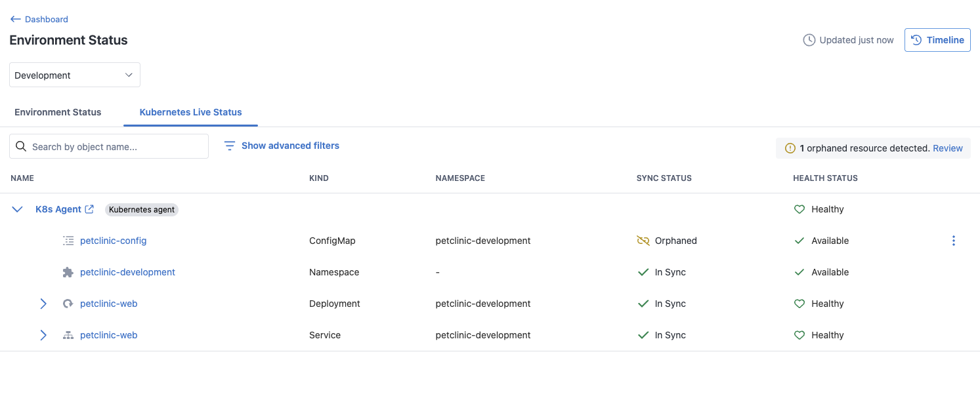
Task: Click the Timeline history icon
Action: pyautogui.click(x=916, y=40)
